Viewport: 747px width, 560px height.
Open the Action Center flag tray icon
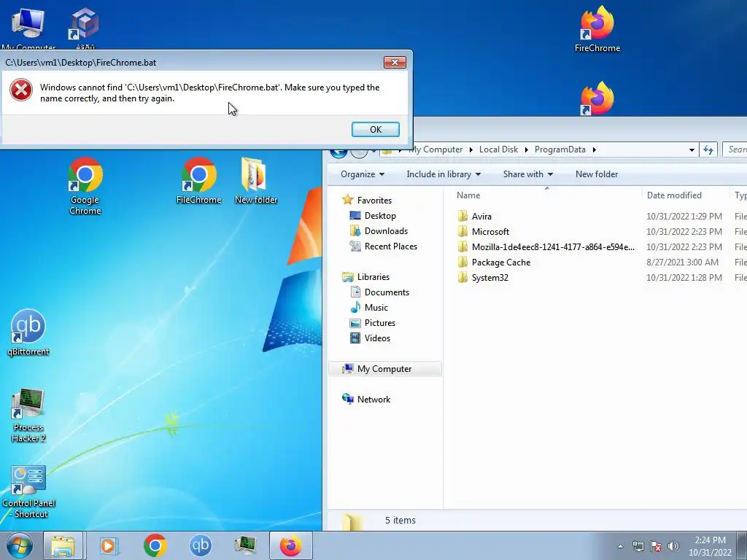[656, 546]
